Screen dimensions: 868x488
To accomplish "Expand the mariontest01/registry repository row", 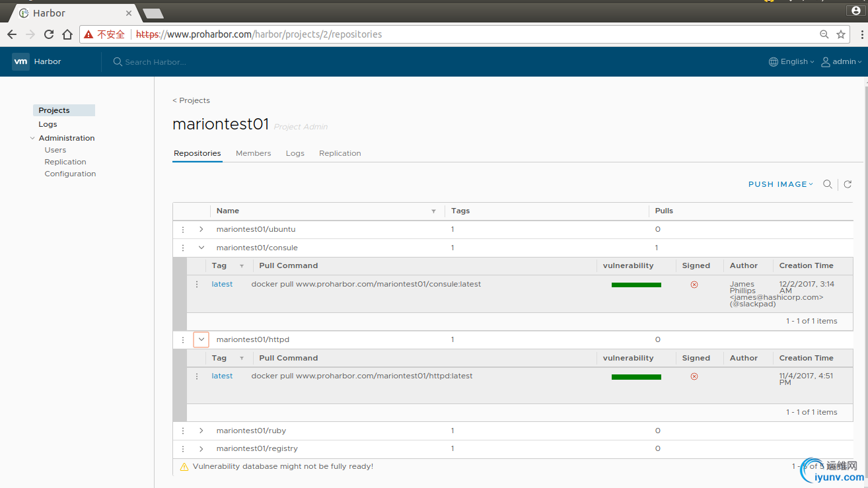I will [201, 448].
